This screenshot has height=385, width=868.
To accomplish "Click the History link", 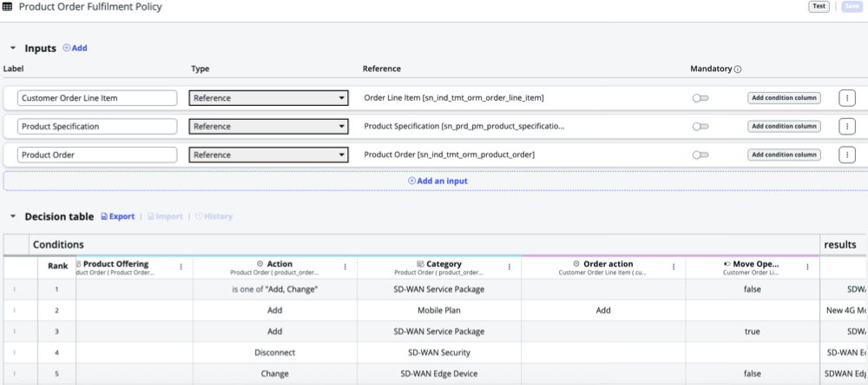I will coord(214,216).
